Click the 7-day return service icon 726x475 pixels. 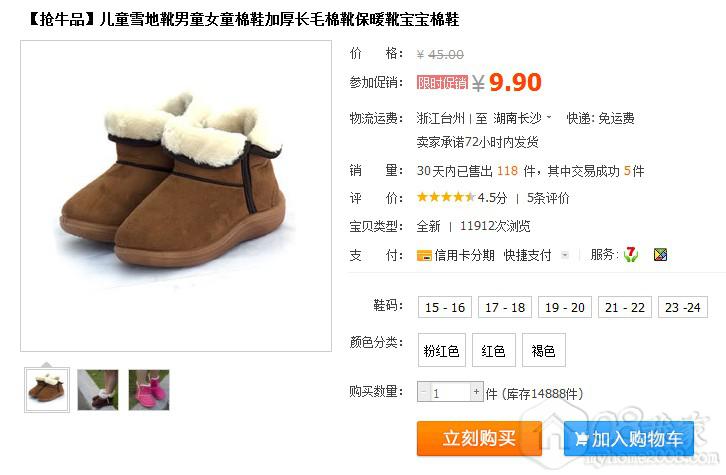point(631,254)
